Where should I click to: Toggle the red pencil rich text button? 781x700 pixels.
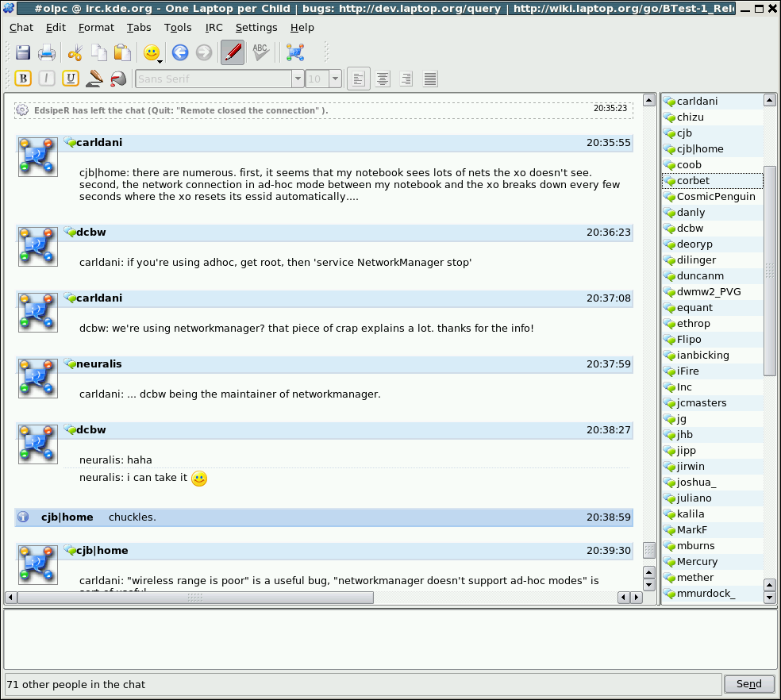point(233,53)
